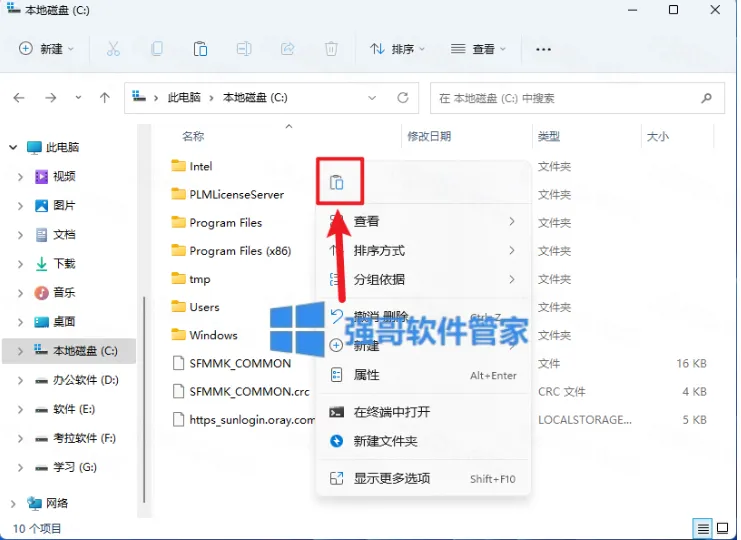Open 排序方式 submenu in context menu

point(423,250)
